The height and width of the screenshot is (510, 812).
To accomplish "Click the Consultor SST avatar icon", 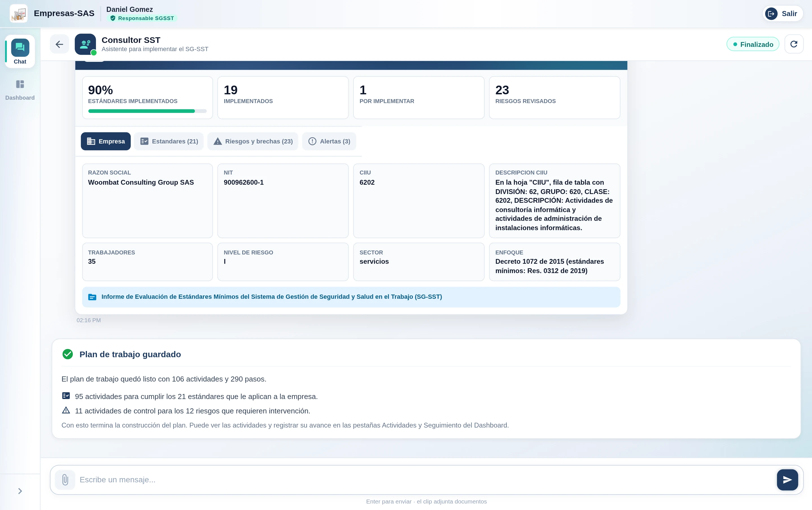I will click(x=85, y=44).
